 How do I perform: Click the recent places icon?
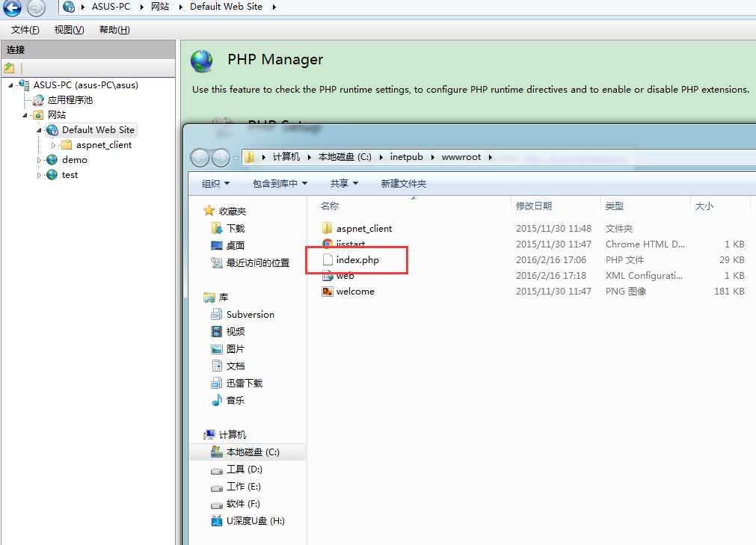pos(217,262)
